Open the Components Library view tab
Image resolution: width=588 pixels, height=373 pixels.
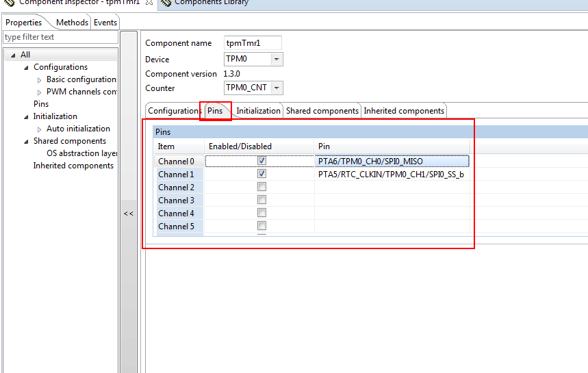click(211, 2)
